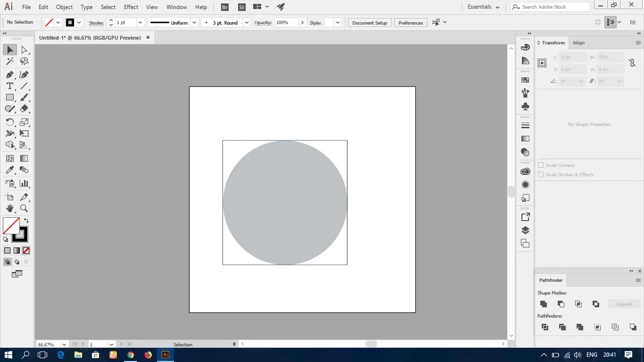The height and width of the screenshot is (362, 644).
Task: Select the Paintbrush tool
Action: pyautogui.click(x=24, y=98)
